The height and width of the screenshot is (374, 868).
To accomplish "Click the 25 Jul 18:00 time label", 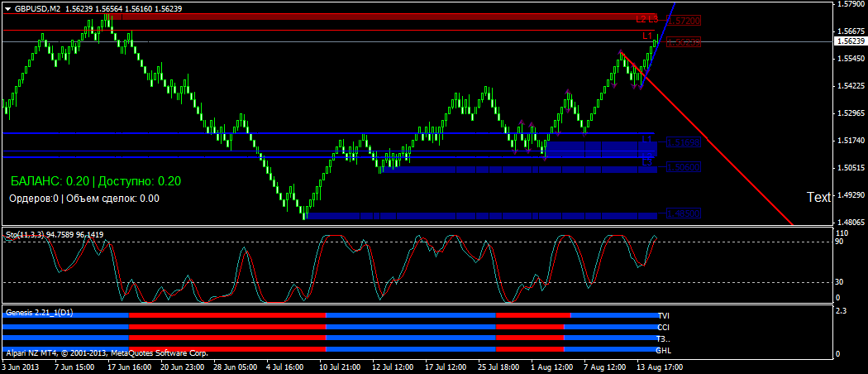I will coord(499,367).
